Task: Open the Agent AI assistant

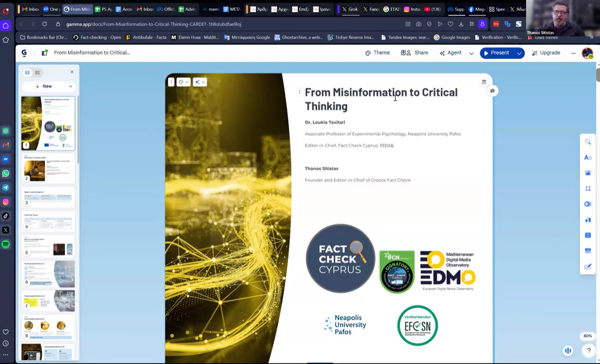Action: click(x=450, y=53)
